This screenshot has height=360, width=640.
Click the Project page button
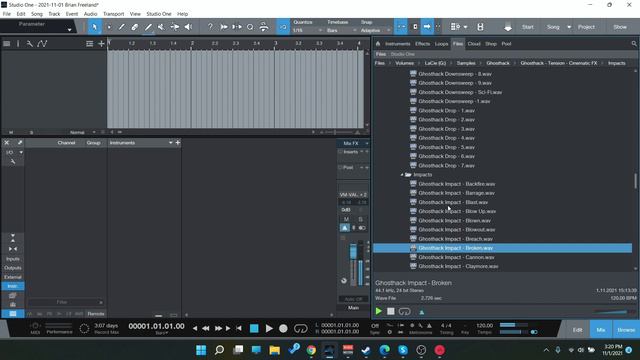(x=586, y=27)
